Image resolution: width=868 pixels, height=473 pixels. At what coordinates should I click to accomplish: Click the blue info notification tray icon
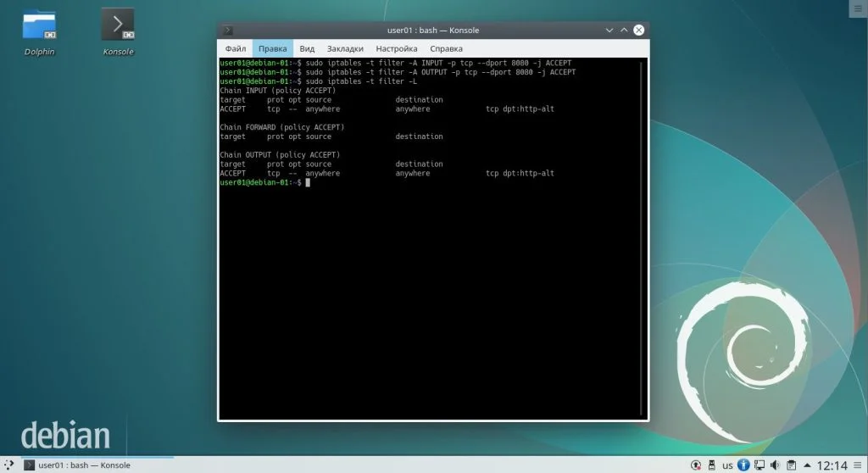pos(743,465)
